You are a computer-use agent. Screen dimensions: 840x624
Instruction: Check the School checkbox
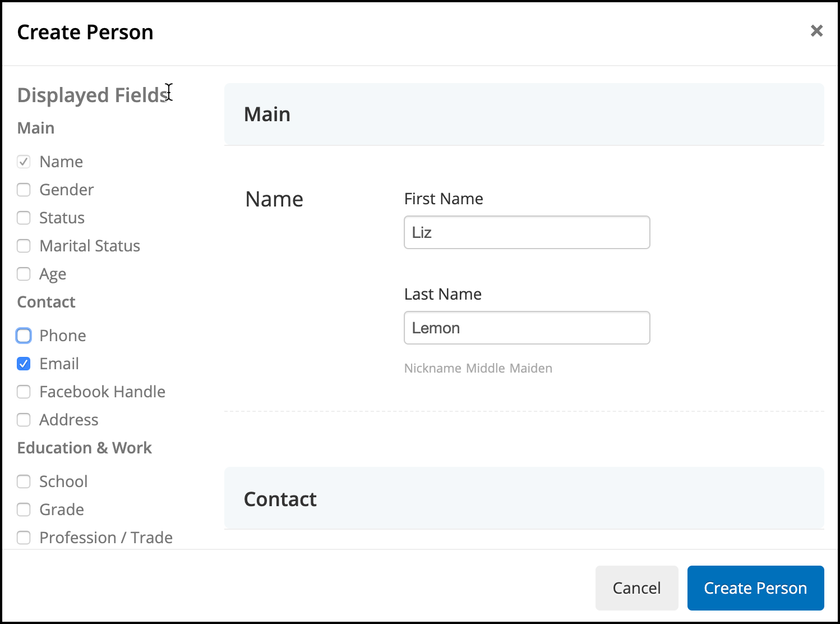pyautogui.click(x=24, y=481)
